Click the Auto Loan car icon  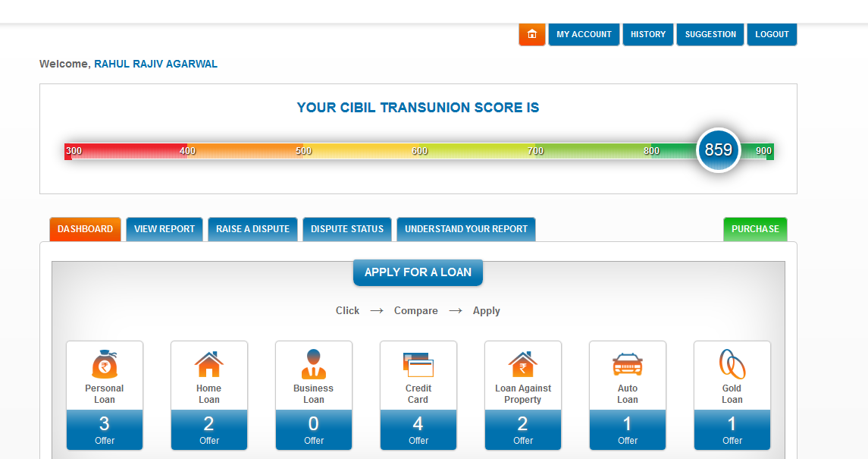tap(627, 365)
